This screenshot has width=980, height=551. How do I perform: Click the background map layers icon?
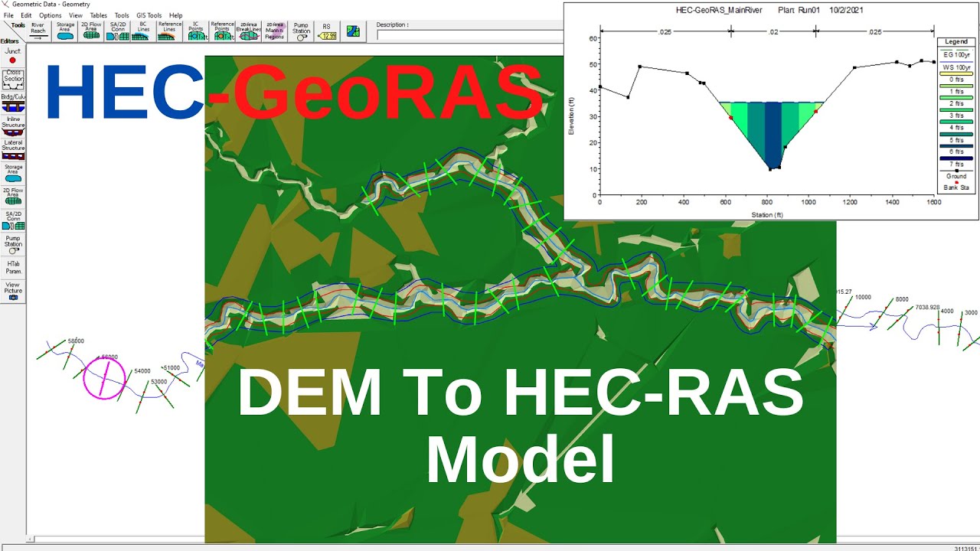coord(353,31)
